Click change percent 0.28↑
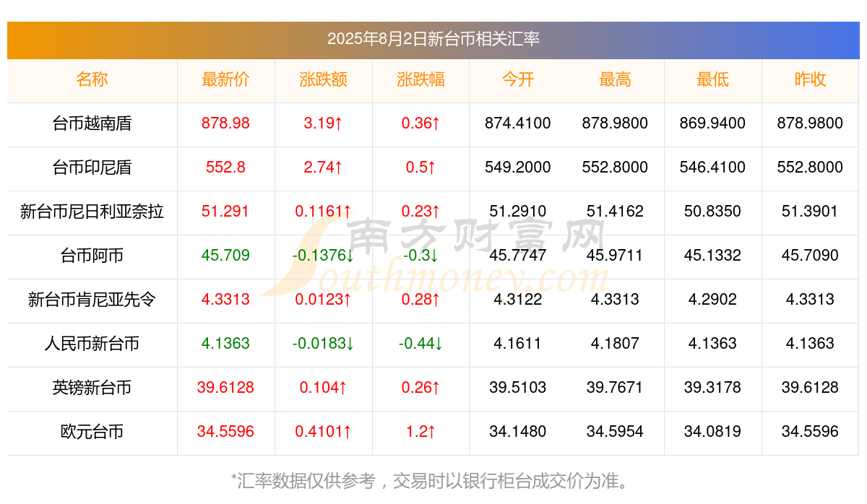This screenshot has height=504, width=867. 420,300
